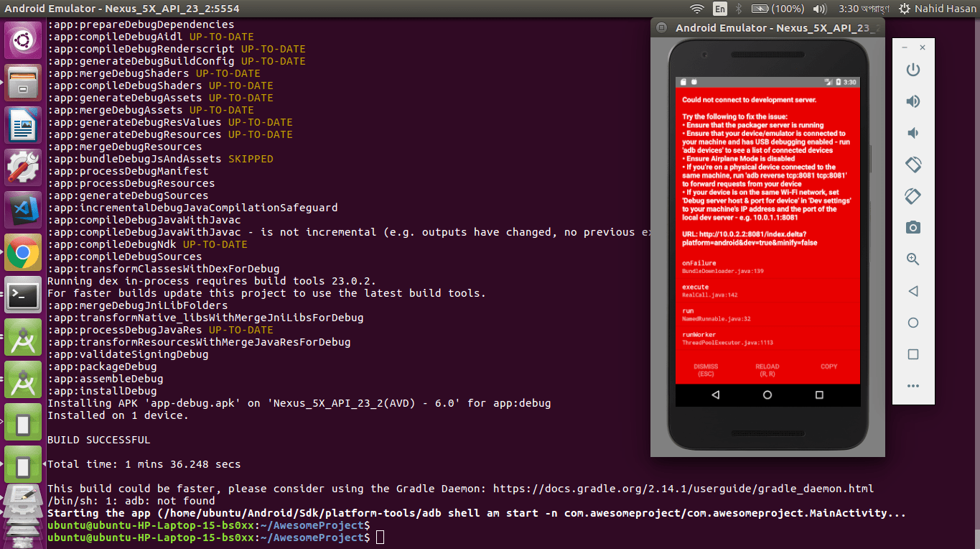Select the onFailure stack trace entry
Screen dimensions: 980x549
pos(767,267)
